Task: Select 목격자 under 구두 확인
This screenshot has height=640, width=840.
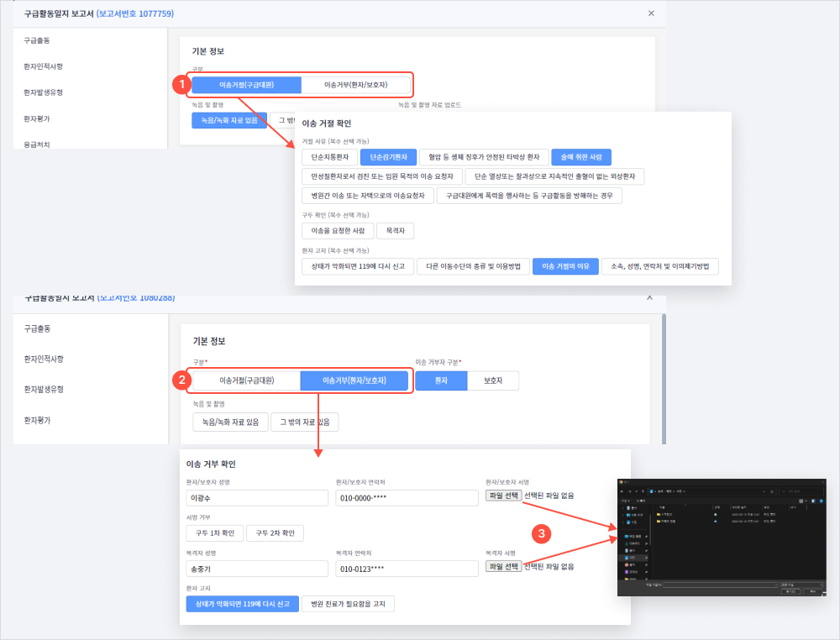Action: tap(396, 230)
